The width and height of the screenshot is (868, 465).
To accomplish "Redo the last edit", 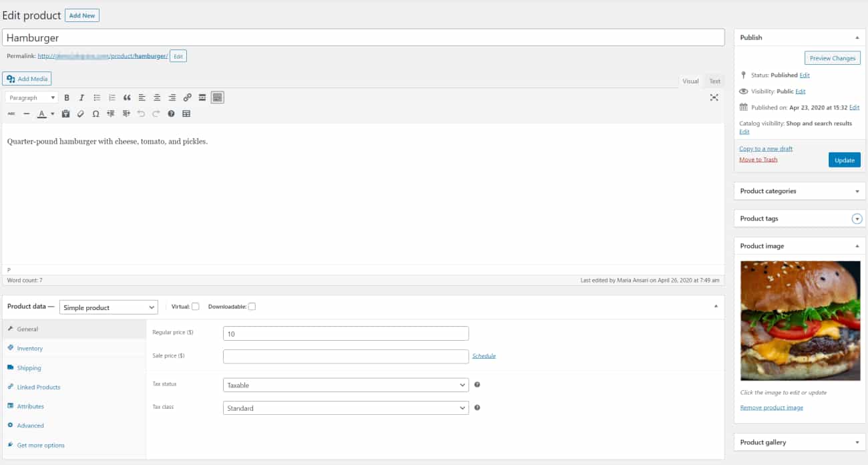I will click(156, 114).
